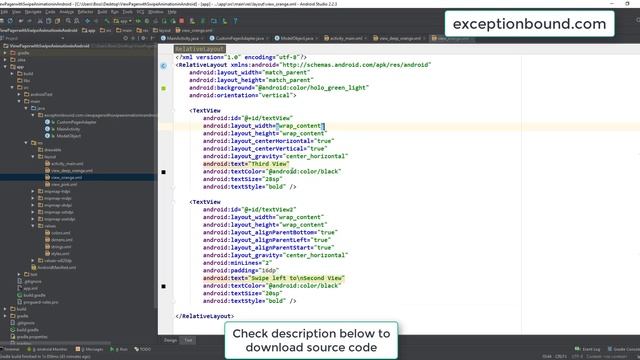This screenshot has height=360, width=640.
Task: Open the Build menu
Action: (102, 12)
